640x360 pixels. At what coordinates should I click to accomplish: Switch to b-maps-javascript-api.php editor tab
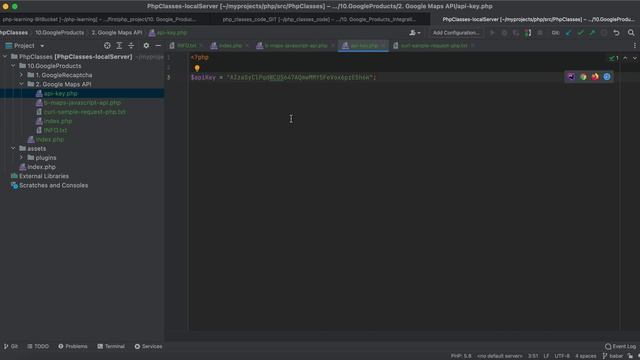click(296, 46)
